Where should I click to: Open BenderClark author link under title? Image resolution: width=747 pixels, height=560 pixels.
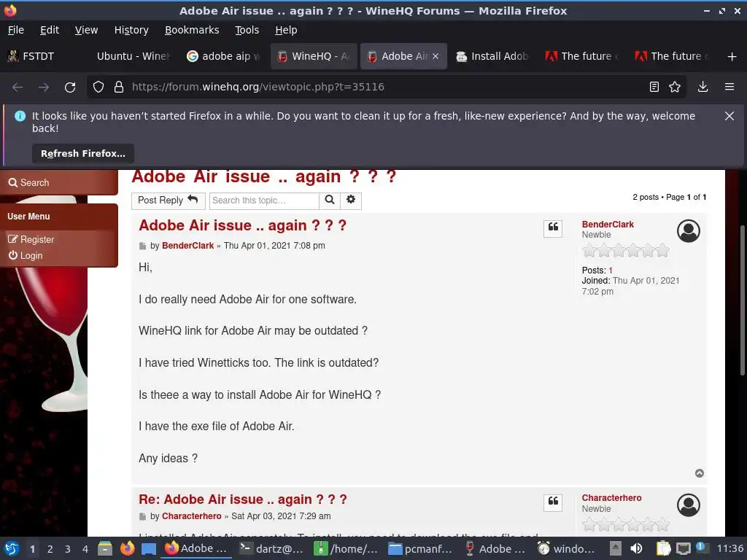point(187,246)
